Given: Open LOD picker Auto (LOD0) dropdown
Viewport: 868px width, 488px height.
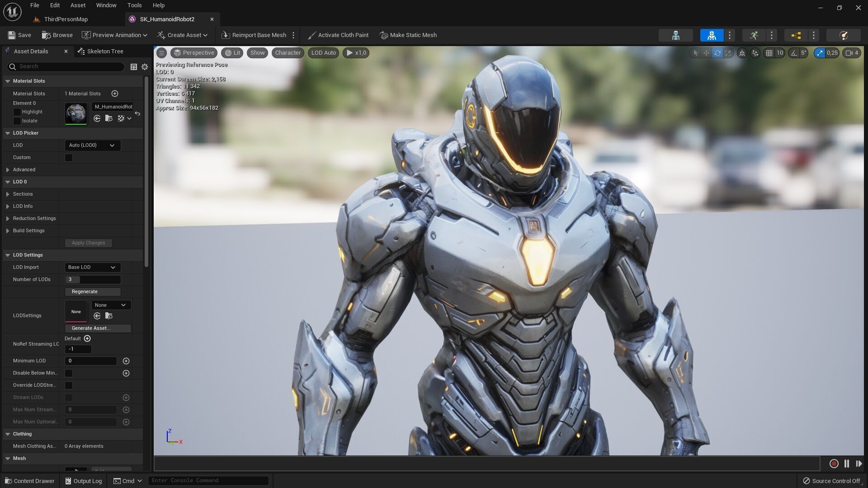Looking at the screenshot, I should pos(93,145).
